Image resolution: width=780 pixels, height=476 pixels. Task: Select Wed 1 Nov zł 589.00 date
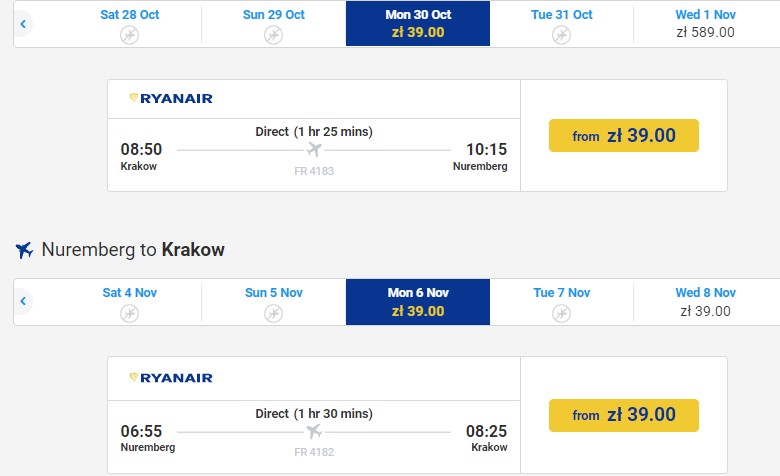point(705,23)
